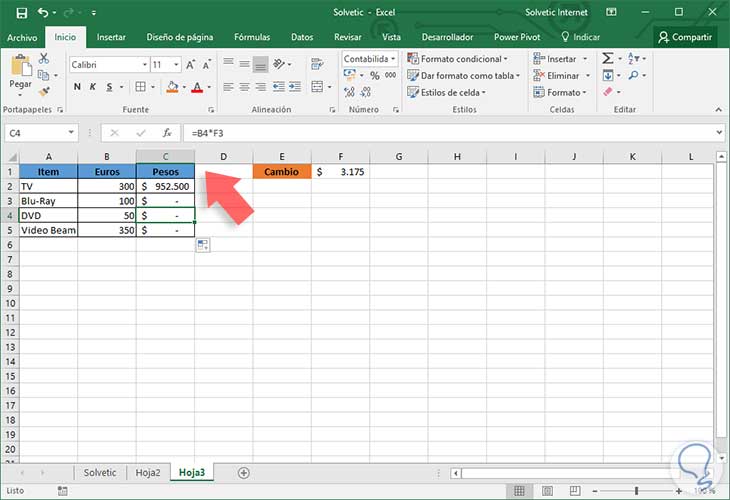Open the font name Calibri dropdown

point(145,65)
